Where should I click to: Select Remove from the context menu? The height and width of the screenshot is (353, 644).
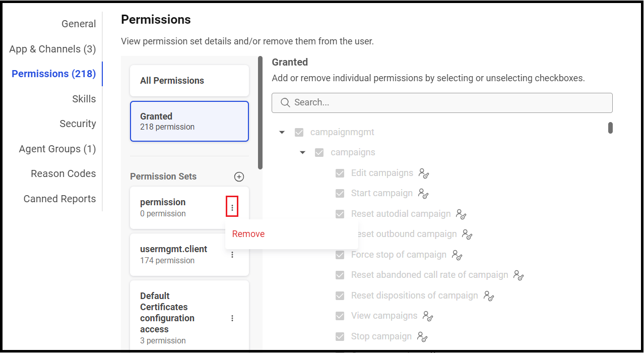(248, 233)
